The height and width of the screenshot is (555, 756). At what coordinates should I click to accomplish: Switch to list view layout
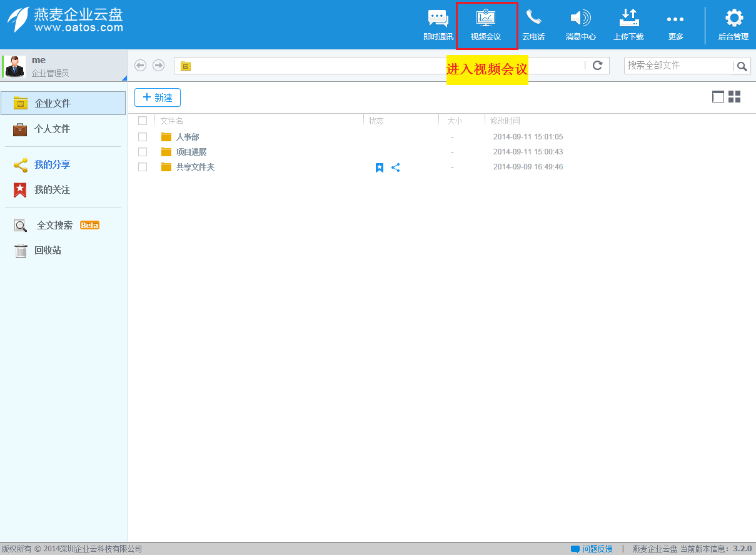click(x=718, y=97)
